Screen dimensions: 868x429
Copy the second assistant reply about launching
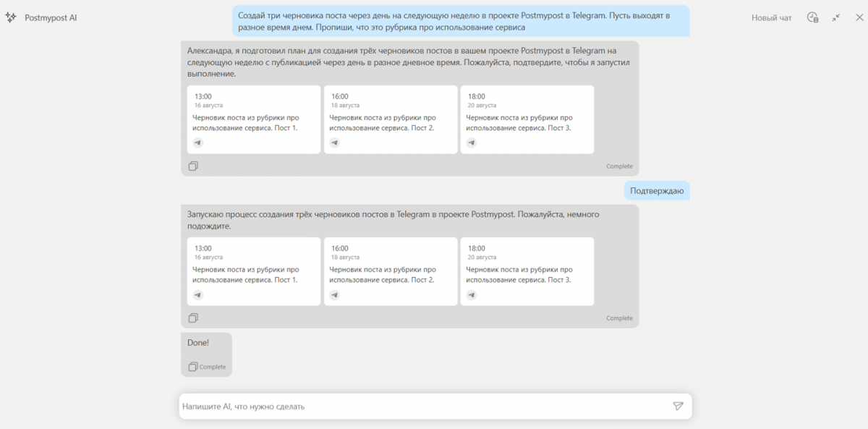coord(193,318)
